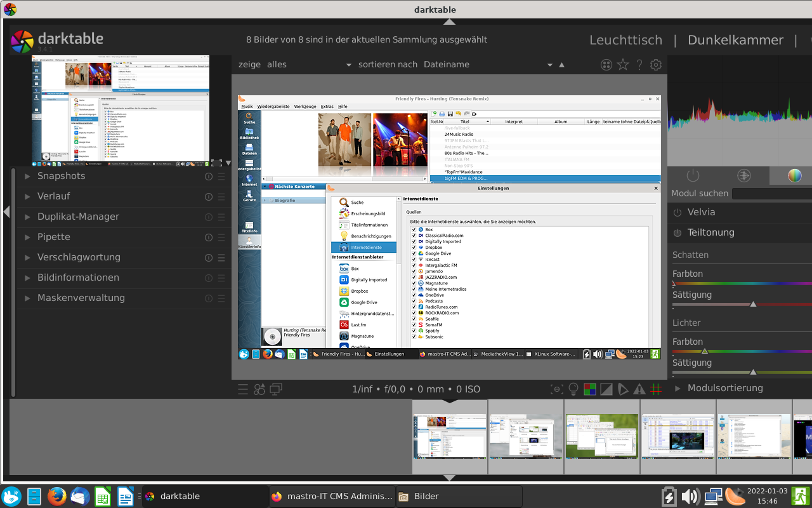Reverse sort order with the triangle arrow
This screenshot has height=508, width=812.
coord(561,65)
